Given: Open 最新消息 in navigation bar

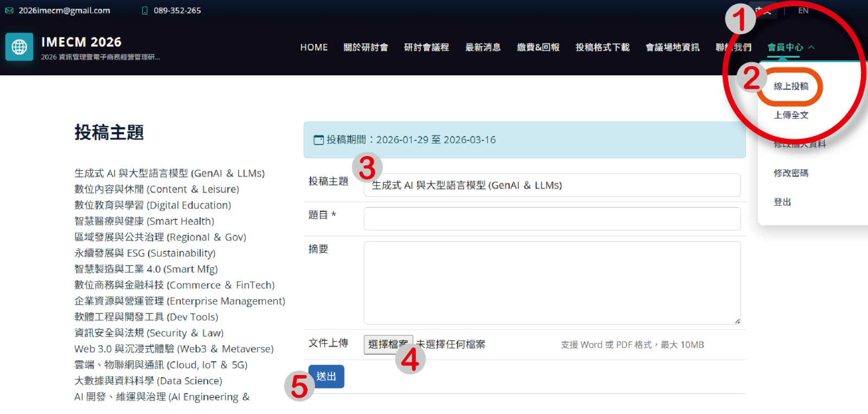Looking at the screenshot, I should tap(483, 47).
